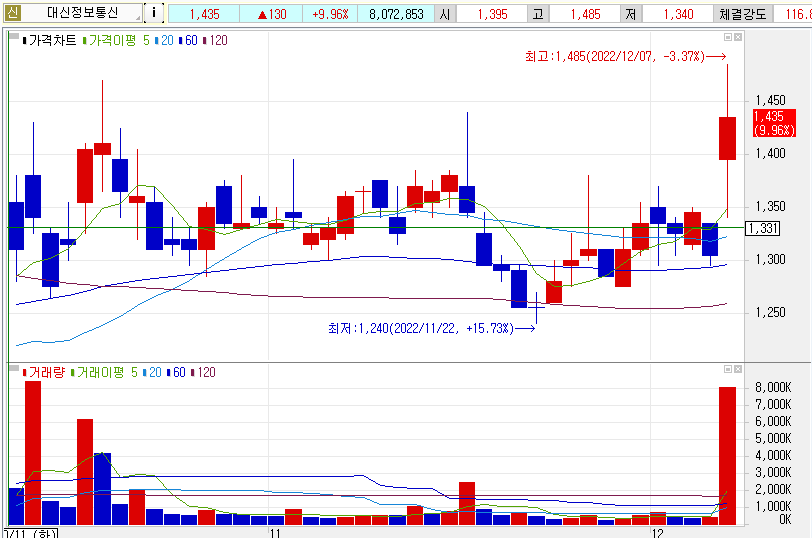Minimize the volume chart panel
The width and height of the screenshot is (812, 538).
[x=728, y=369]
